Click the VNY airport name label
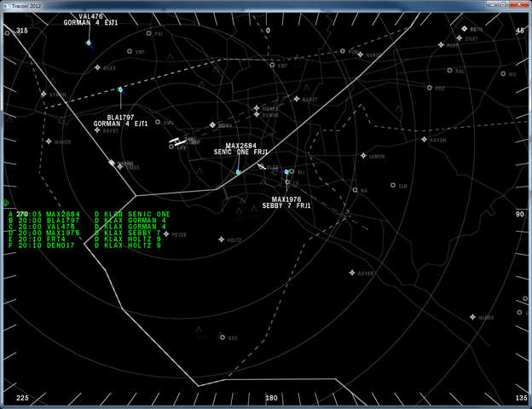 click(x=140, y=52)
